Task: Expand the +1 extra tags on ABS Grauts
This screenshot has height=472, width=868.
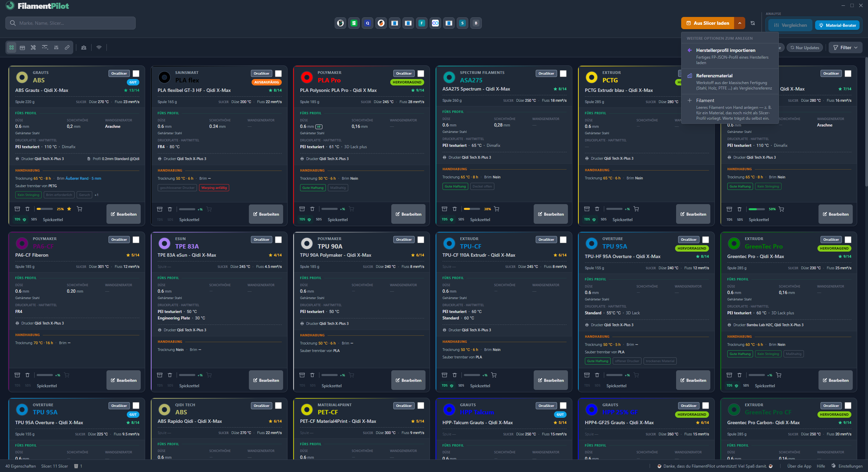Action: (x=97, y=195)
